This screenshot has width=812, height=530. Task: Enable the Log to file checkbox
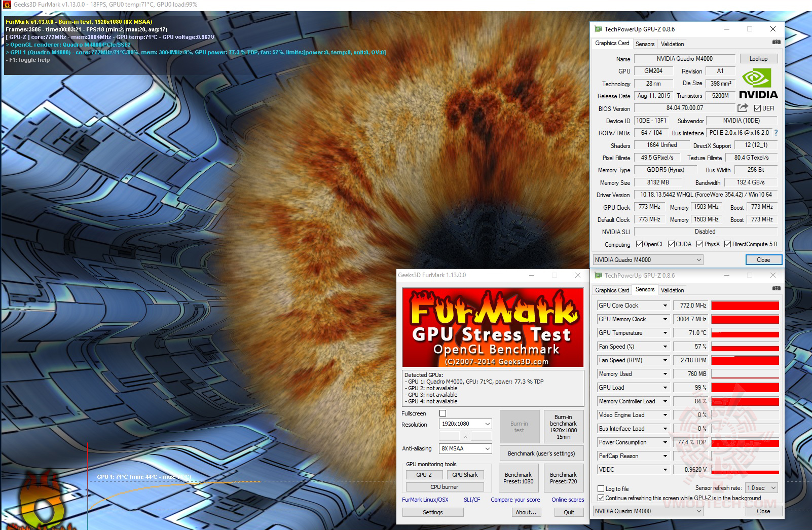(601, 489)
